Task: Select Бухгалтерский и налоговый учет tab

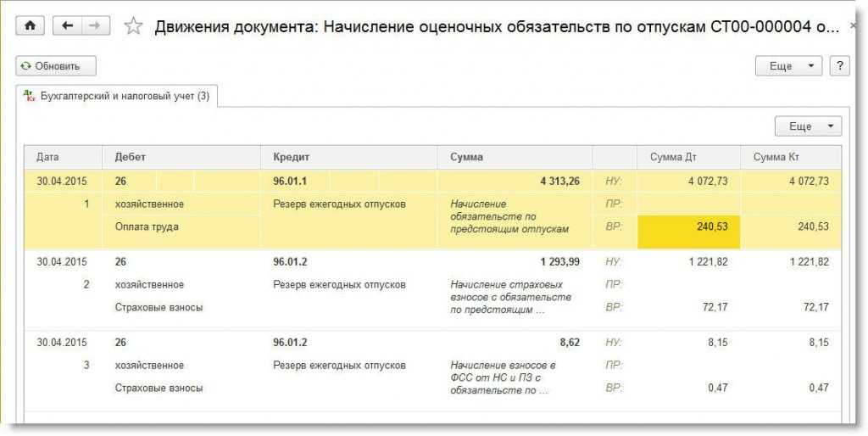Action: (x=117, y=97)
